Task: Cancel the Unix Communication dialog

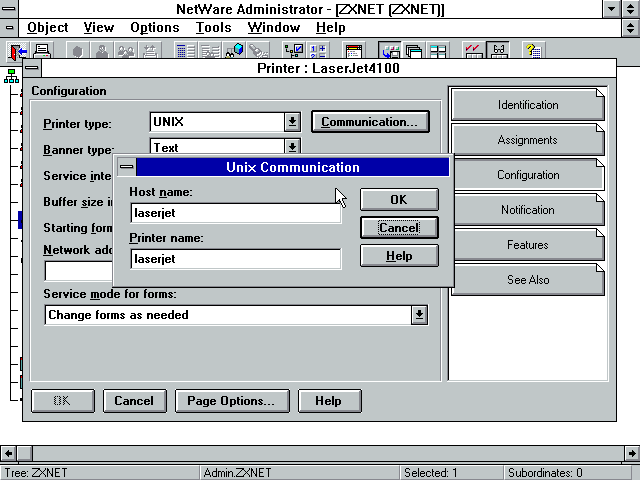Action: click(399, 228)
